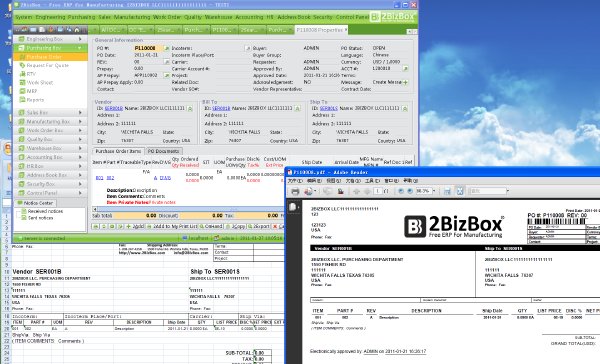Open the System menu in 2BizBox
This screenshot has height=364, width=600.
24,17
